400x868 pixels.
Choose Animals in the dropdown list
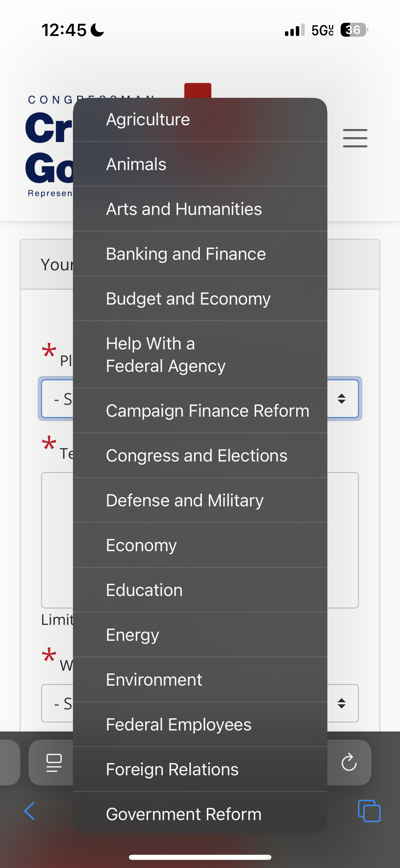coord(200,164)
